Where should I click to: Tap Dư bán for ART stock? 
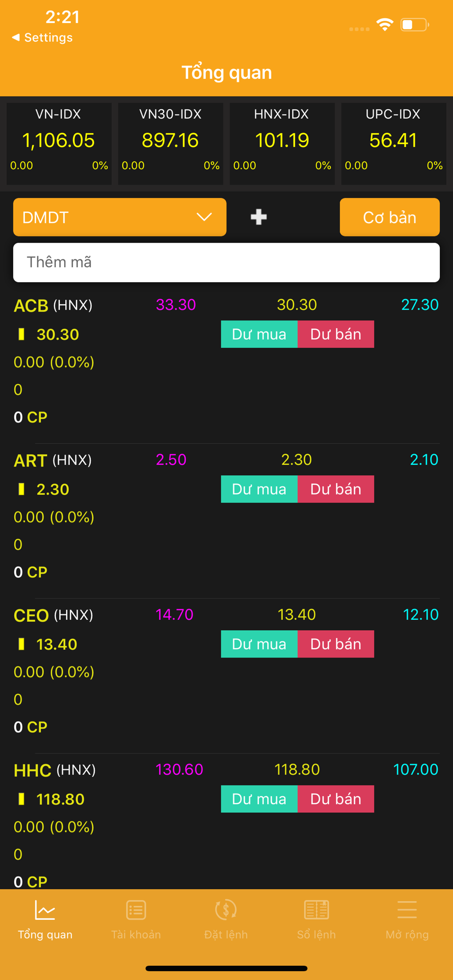click(x=336, y=489)
